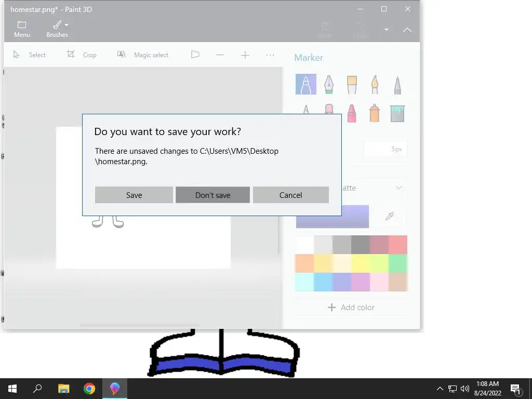Cancel the save prompt
Image resolution: width=532 pixels, height=399 pixels.
[291, 195]
